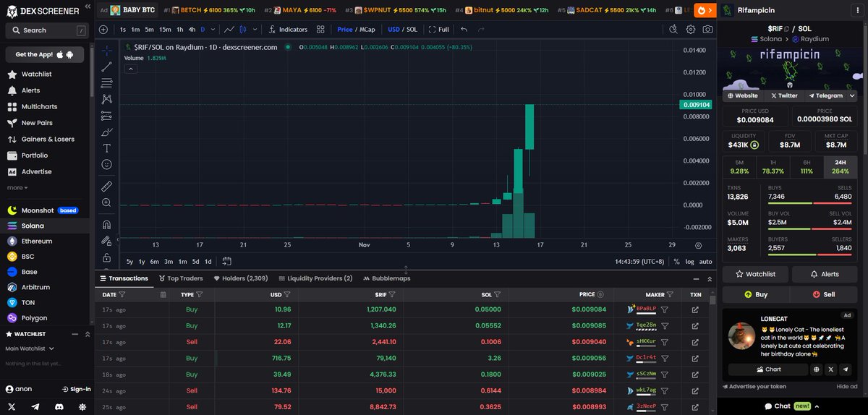The image size is (868, 415).
Task: Select the ruler measure tool
Action: [x=107, y=187]
